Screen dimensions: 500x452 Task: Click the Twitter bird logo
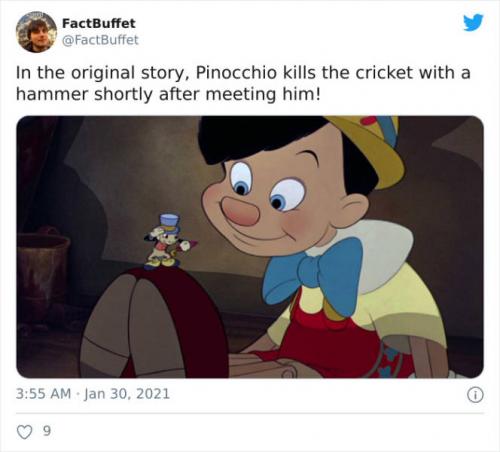pos(473,22)
